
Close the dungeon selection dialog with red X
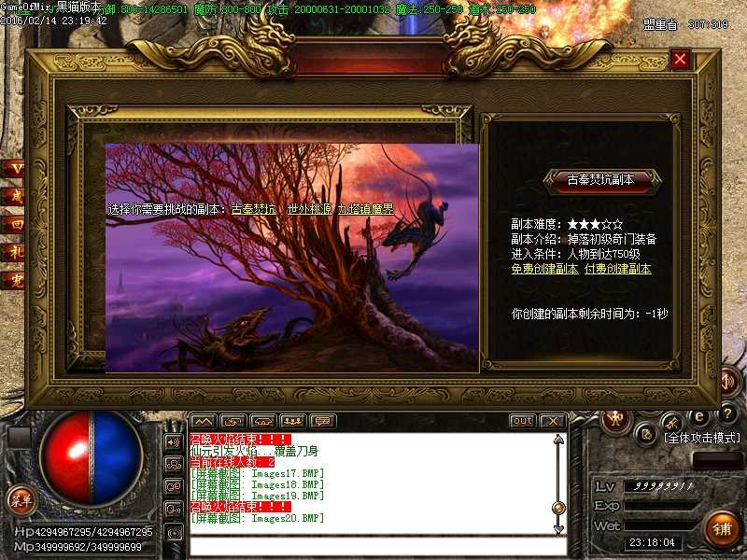coord(680,59)
